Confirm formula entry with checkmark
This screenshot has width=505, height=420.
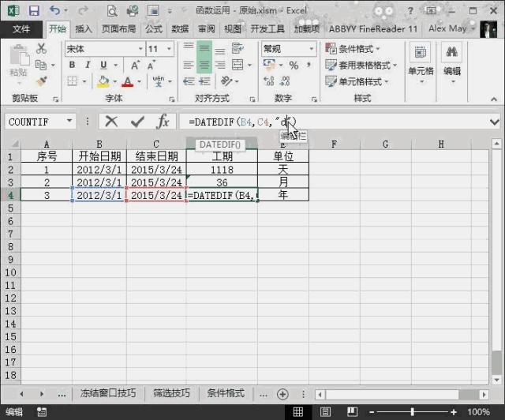click(137, 122)
